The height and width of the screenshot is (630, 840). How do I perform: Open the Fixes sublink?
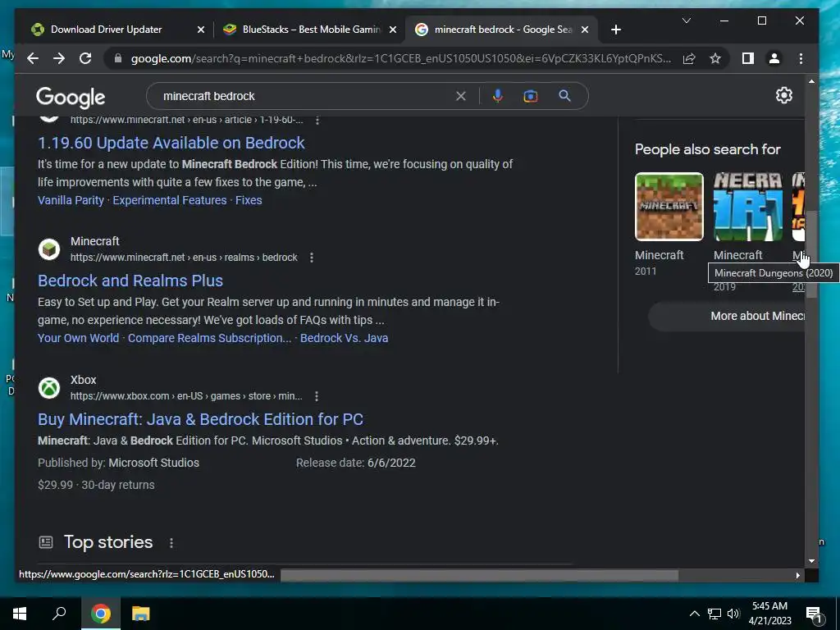click(249, 200)
